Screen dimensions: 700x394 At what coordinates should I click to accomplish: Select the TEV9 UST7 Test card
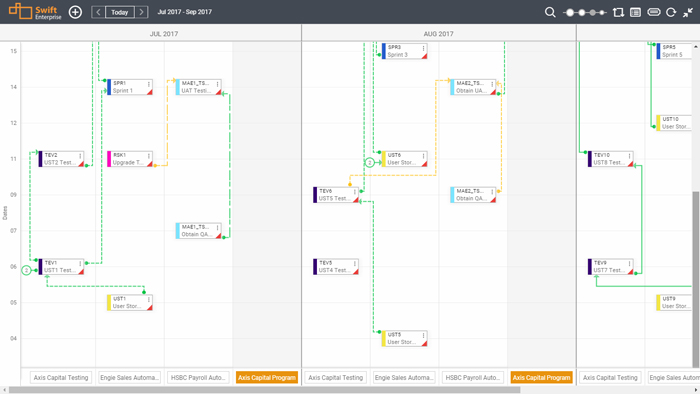point(611,267)
